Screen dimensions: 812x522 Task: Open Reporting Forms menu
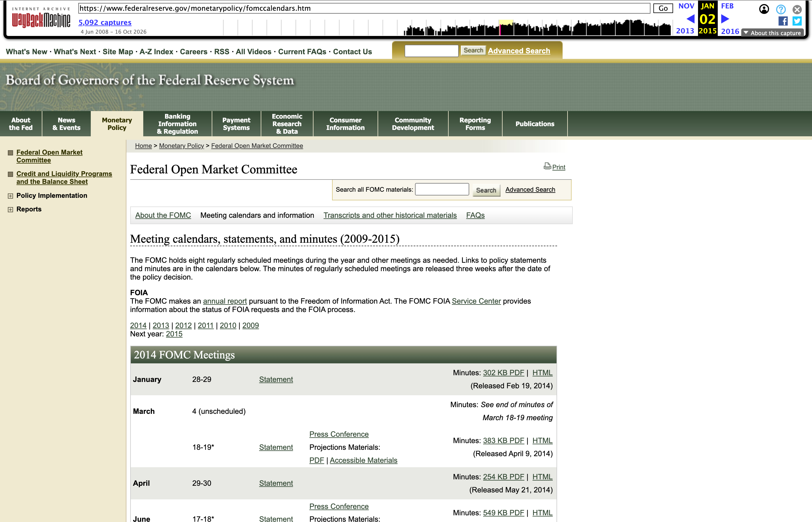475,124
